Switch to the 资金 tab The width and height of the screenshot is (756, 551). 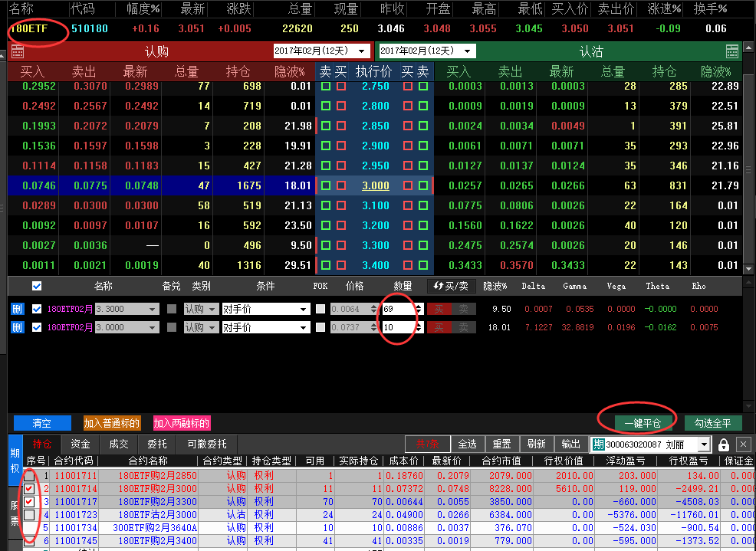[80, 444]
